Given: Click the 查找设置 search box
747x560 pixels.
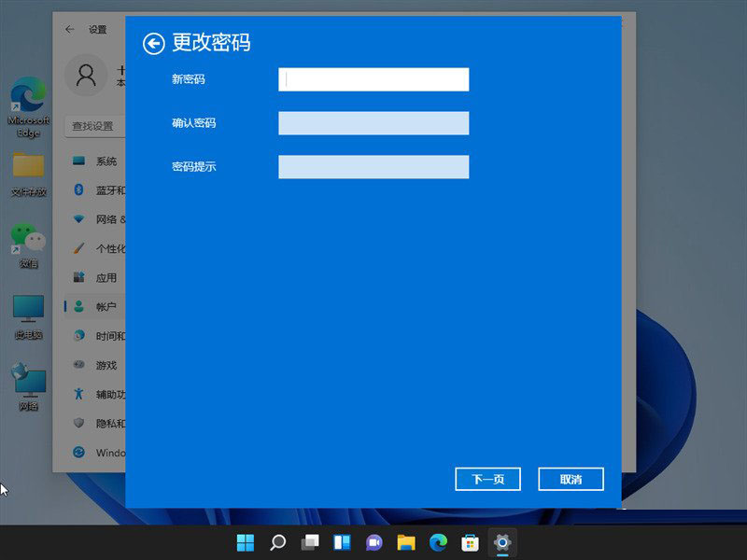Looking at the screenshot, I should click(x=95, y=126).
